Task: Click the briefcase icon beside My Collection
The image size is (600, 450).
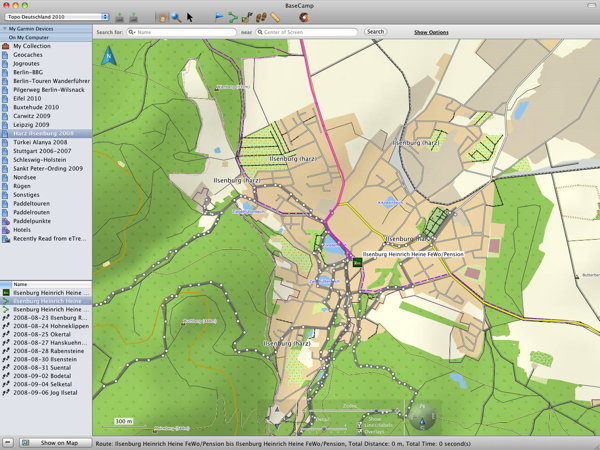Action: (x=6, y=46)
